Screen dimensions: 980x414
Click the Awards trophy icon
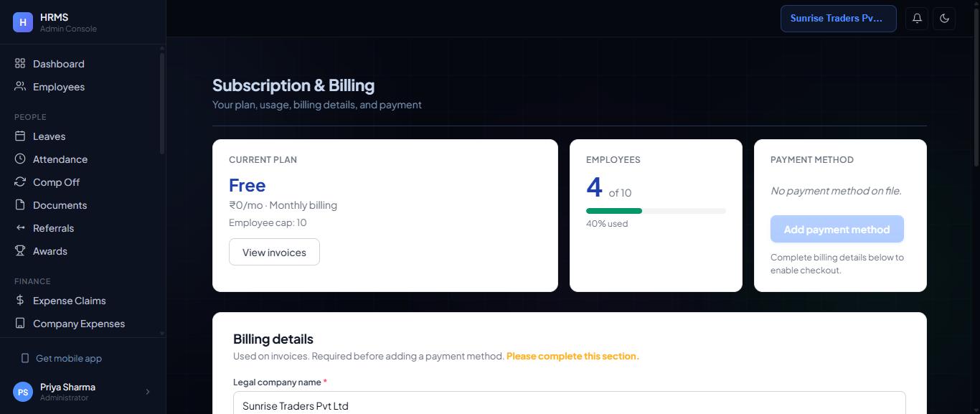click(20, 251)
